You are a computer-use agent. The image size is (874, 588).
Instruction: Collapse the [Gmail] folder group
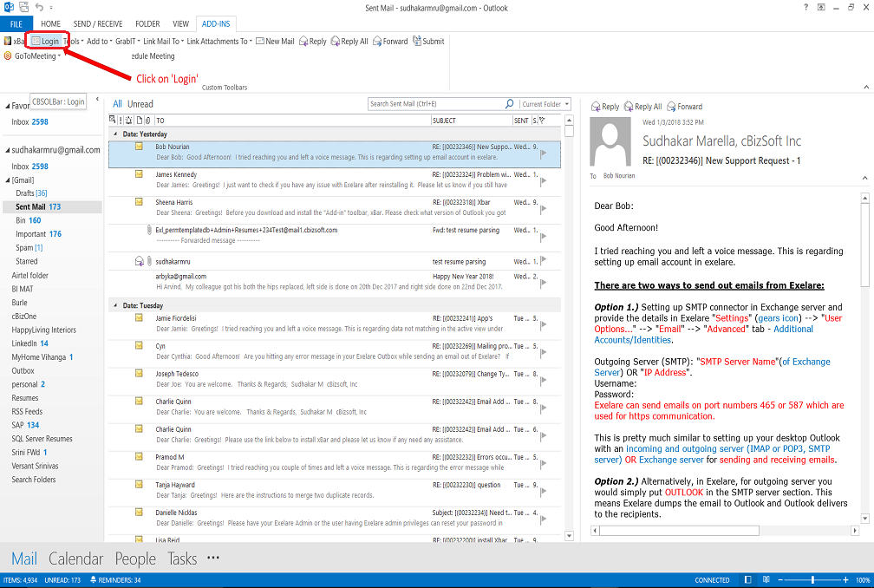tap(8, 180)
